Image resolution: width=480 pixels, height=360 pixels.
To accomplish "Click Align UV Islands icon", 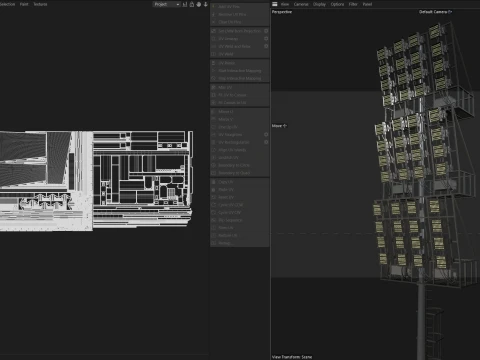I will pyautogui.click(x=214, y=150).
